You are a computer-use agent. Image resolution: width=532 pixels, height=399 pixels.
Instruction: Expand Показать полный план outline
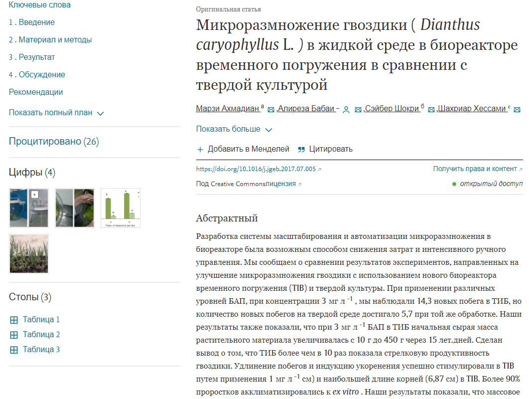coord(56,113)
